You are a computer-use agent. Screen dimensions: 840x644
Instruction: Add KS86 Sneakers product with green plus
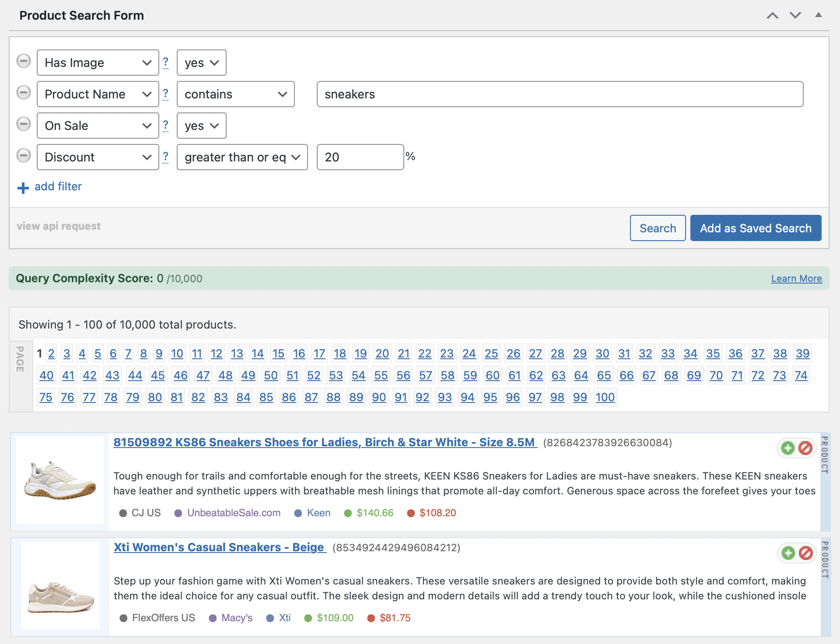tap(788, 448)
